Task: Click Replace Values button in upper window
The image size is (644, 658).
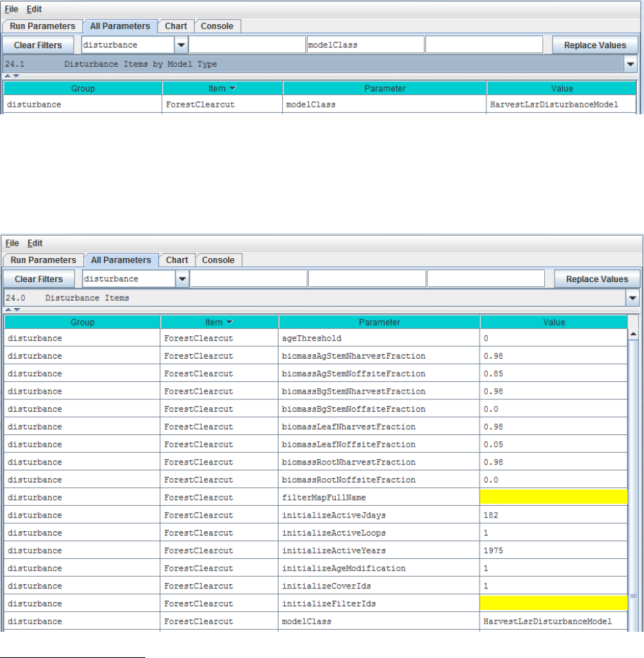Action: tap(595, 45)
